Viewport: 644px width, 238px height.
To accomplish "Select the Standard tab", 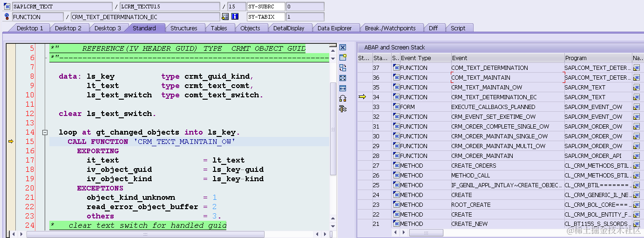I will pos(144,28).
